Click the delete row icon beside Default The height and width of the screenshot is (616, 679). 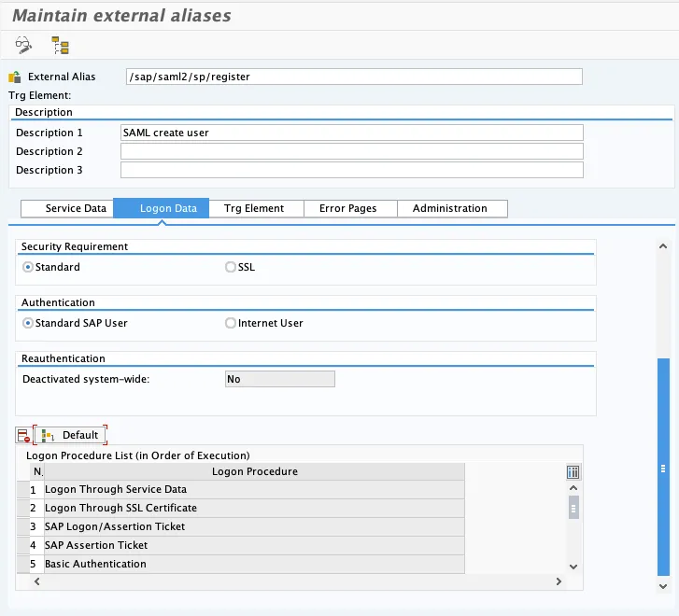(24, 435)
